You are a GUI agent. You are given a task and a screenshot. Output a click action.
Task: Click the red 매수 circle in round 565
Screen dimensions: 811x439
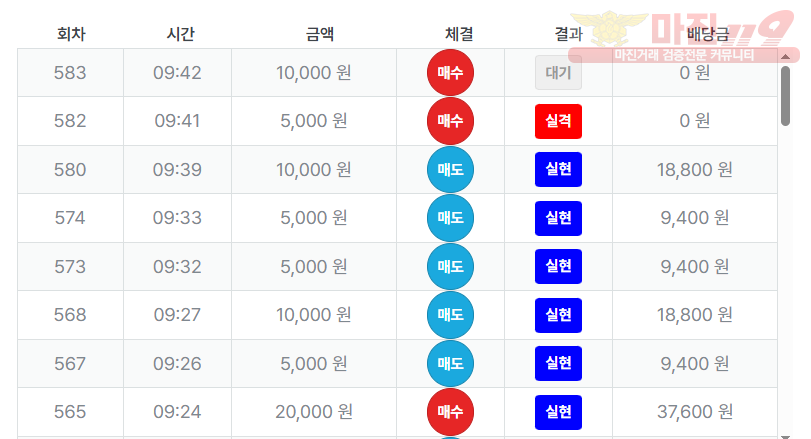click(450, 412)
